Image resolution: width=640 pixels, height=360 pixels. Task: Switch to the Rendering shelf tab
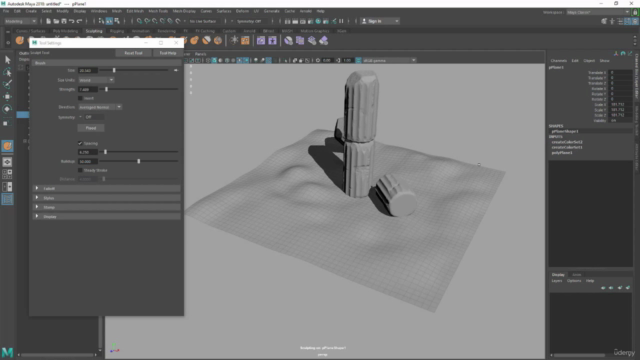coord(166,31)
